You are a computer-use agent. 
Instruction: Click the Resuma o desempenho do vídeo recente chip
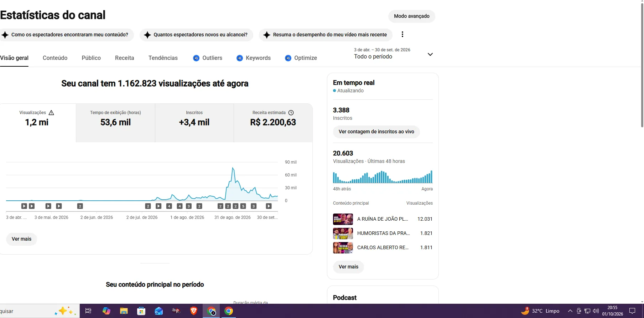pos(326,35)
